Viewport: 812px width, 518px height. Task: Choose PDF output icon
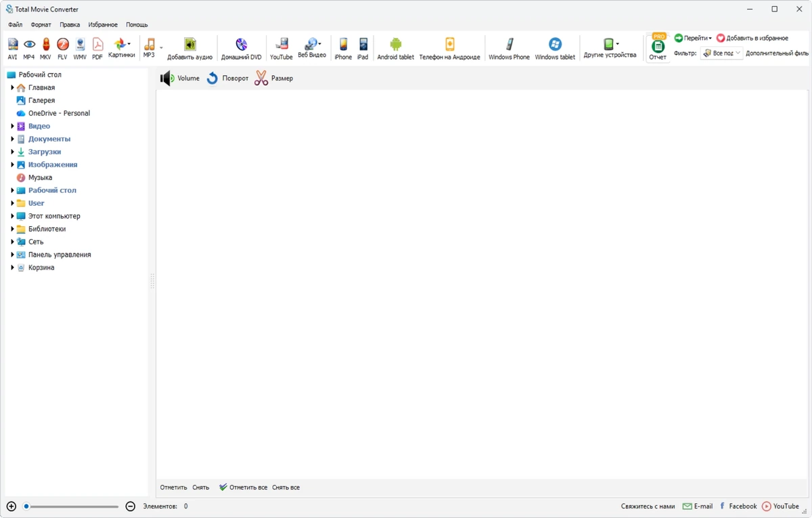97,49
